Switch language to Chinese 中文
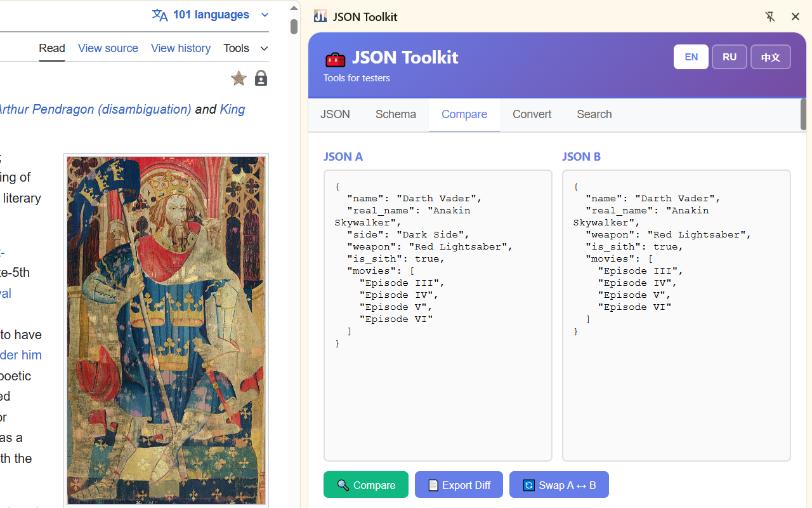The width and height of the screenshot is (812, 508). point(771,57)
